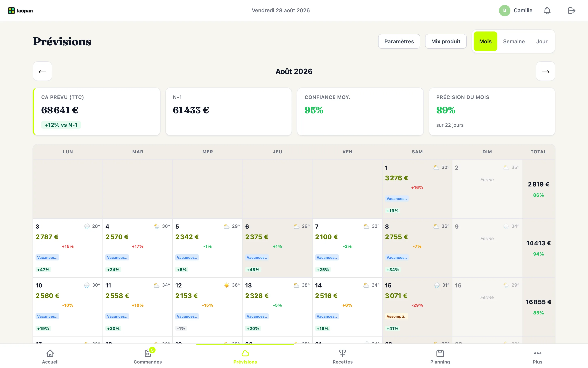
Task: Click weather icon on August 13
Action: [296, 285]
